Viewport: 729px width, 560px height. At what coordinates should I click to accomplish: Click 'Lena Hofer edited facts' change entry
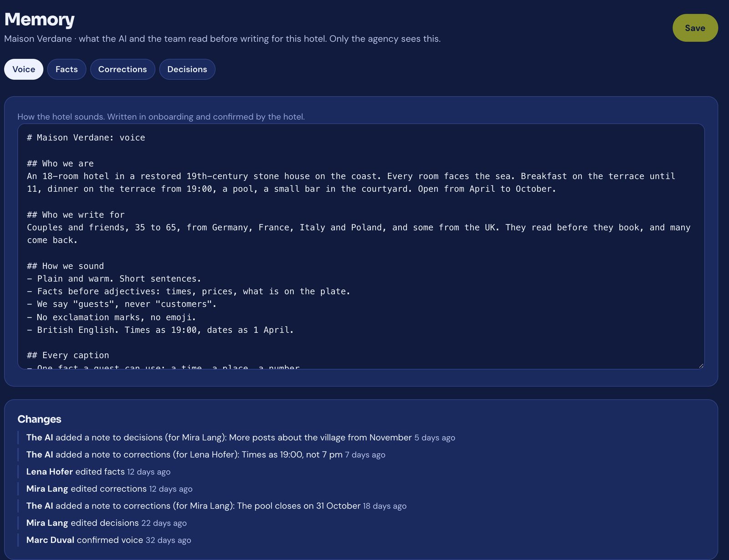98,472
